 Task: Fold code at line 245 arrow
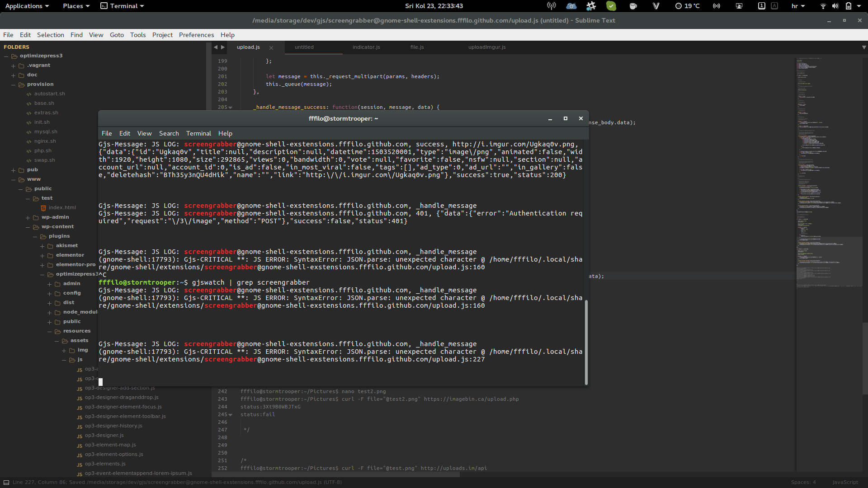231,415
